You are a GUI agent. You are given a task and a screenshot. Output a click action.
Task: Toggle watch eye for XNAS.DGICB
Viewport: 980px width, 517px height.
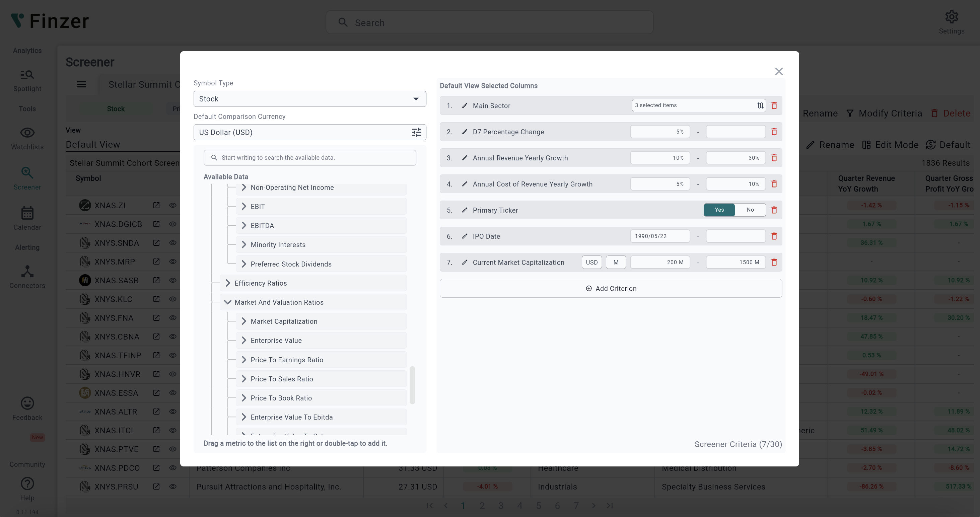(x=173, y=224)
